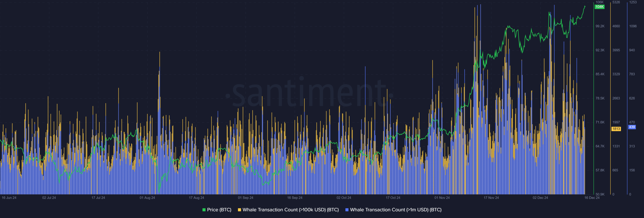The image size is (644, 218).
Task: Click the 17 Nov 24 date label
Action: [491, 198]
